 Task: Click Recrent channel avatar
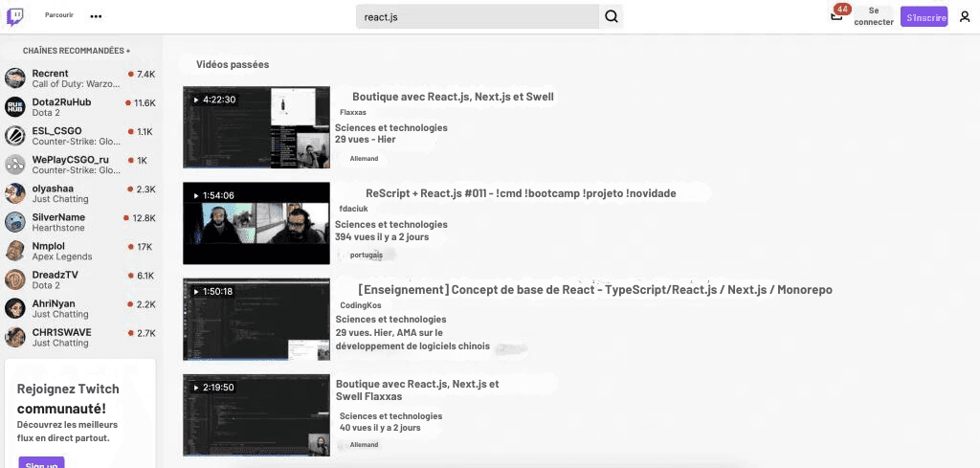point(15,78)
